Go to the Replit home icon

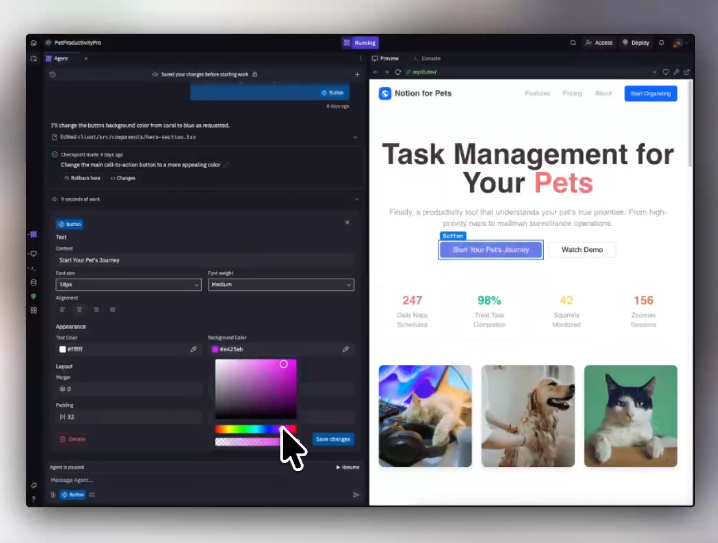pos(33,43)
